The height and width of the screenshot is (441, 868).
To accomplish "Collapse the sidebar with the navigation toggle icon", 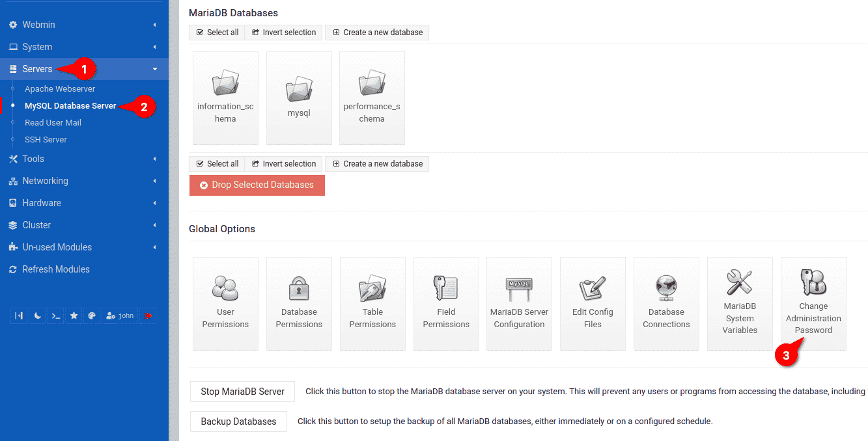I will click(x=20, y=315).
